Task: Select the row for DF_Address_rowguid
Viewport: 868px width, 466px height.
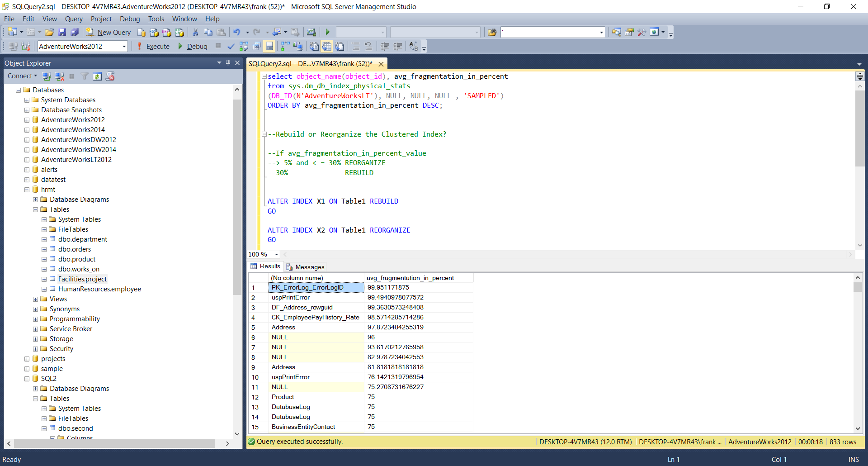Action: (302, 307)
